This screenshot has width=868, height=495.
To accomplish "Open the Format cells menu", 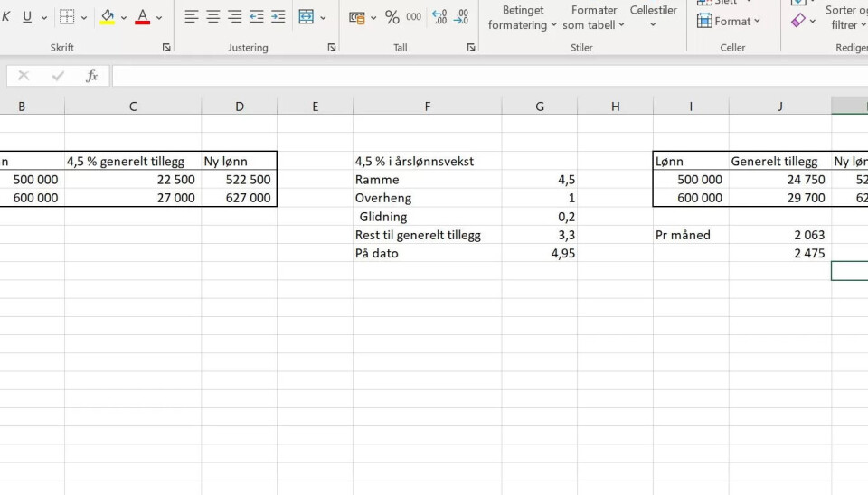I will 730,21.
